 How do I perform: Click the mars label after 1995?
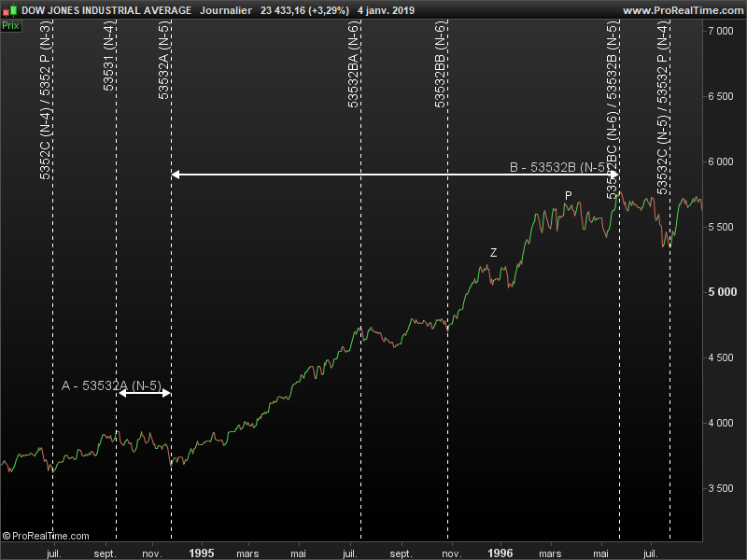(x=247, y=553)
